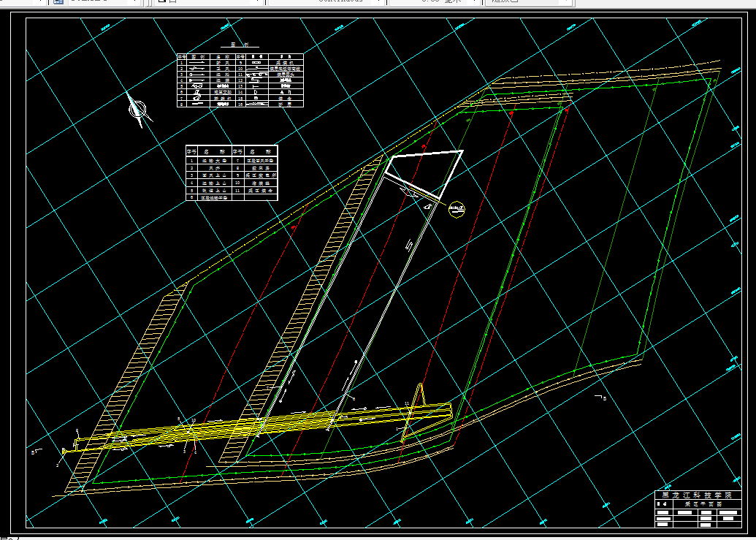Image resolution: width=756 pixels, height=540 pixels.
Task: Click 采煤机 cell in the legend table
Action: click(286, 63)
